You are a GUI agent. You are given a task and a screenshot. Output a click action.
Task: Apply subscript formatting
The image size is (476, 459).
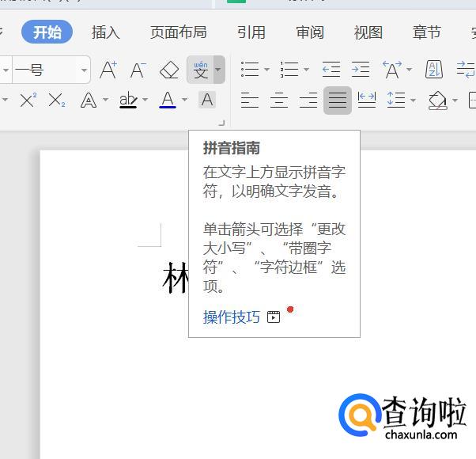[57, 100]
